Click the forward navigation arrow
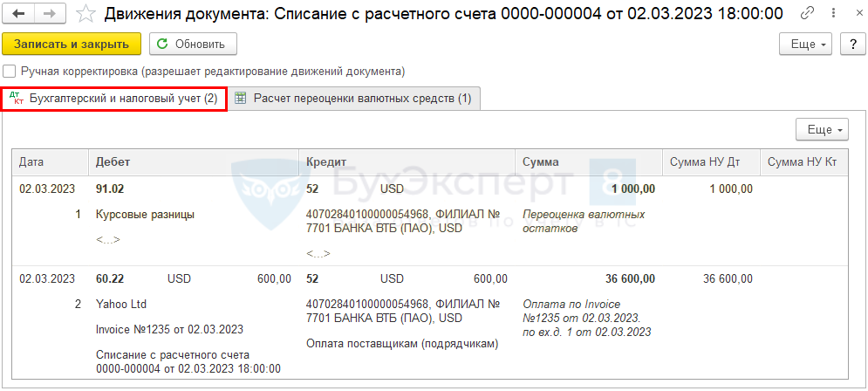This screenshot has width=868, height=391. (49, 14)
